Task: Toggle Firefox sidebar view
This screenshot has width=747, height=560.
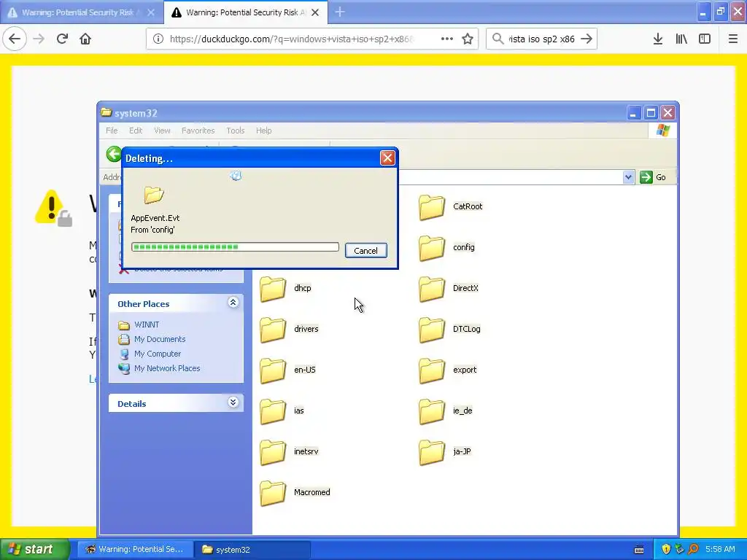Action: pos(705,39)
